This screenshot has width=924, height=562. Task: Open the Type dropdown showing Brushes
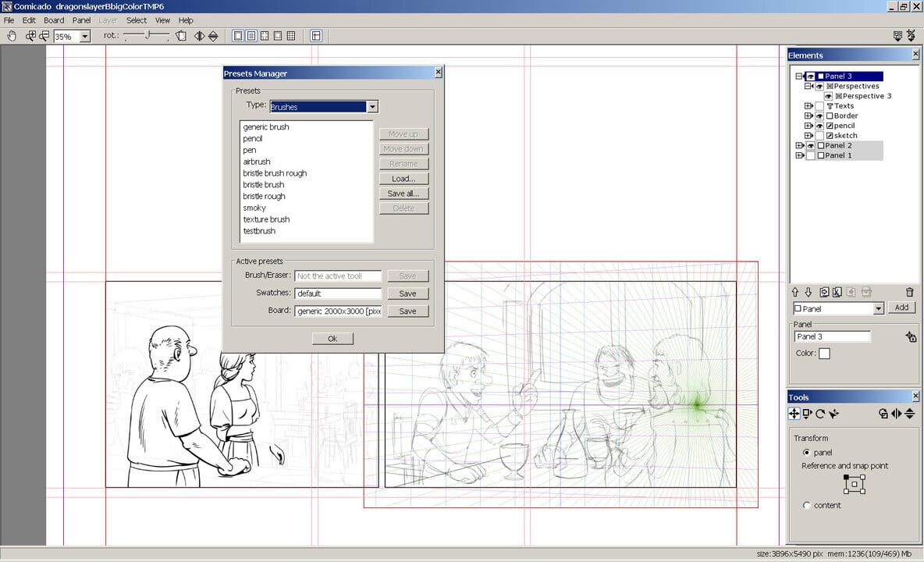(372, 107)
